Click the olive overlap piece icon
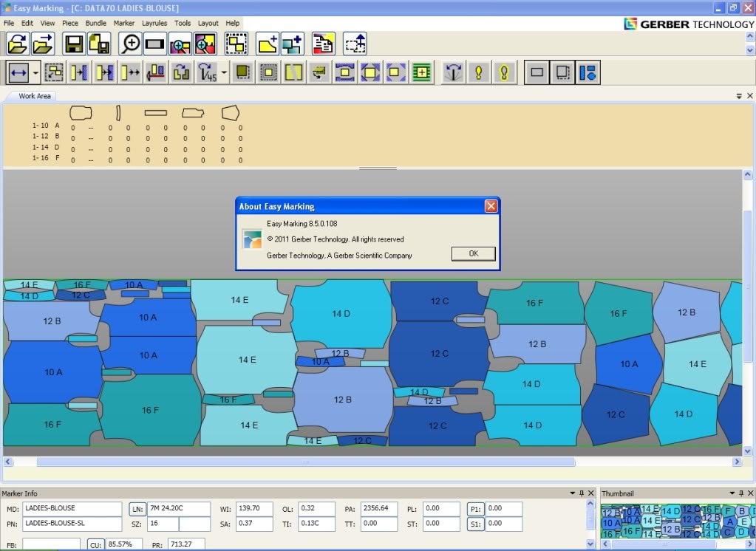The width and height of the screenshot is (756, 551). [x=242, y=73]
